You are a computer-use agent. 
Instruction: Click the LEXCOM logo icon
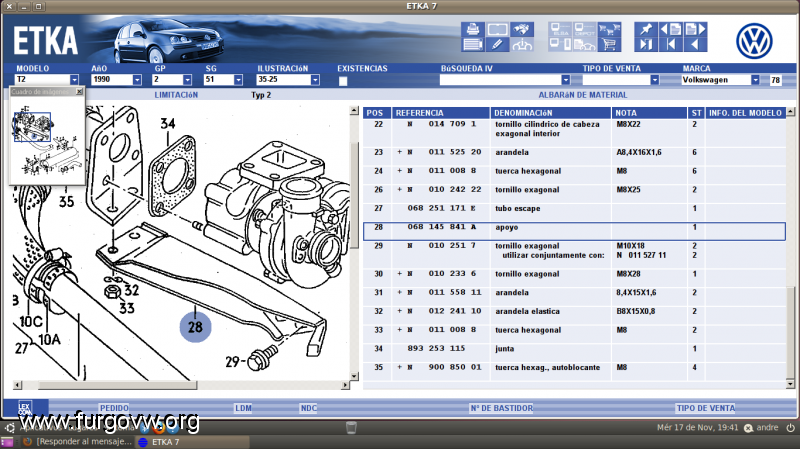coord(25,408)
